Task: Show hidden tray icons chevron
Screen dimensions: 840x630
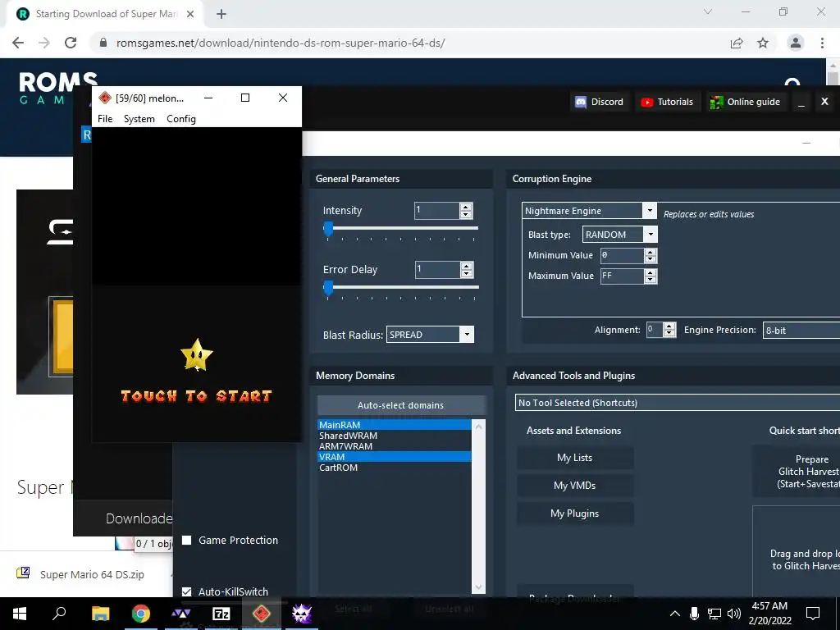Action: pos(675,614)
